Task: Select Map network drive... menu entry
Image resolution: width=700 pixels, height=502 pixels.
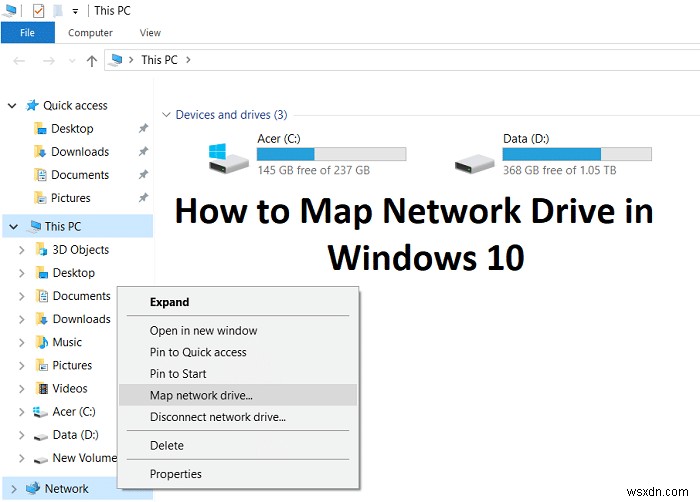Action: pyautogui.click(x=238, y=395)
